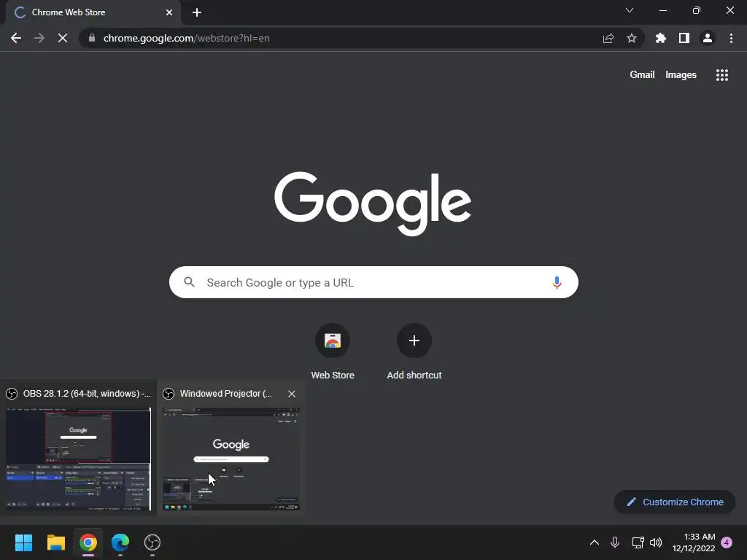Click the address bar URL
The height and width of the screenshot is (560, 747).
pos(186,38)
